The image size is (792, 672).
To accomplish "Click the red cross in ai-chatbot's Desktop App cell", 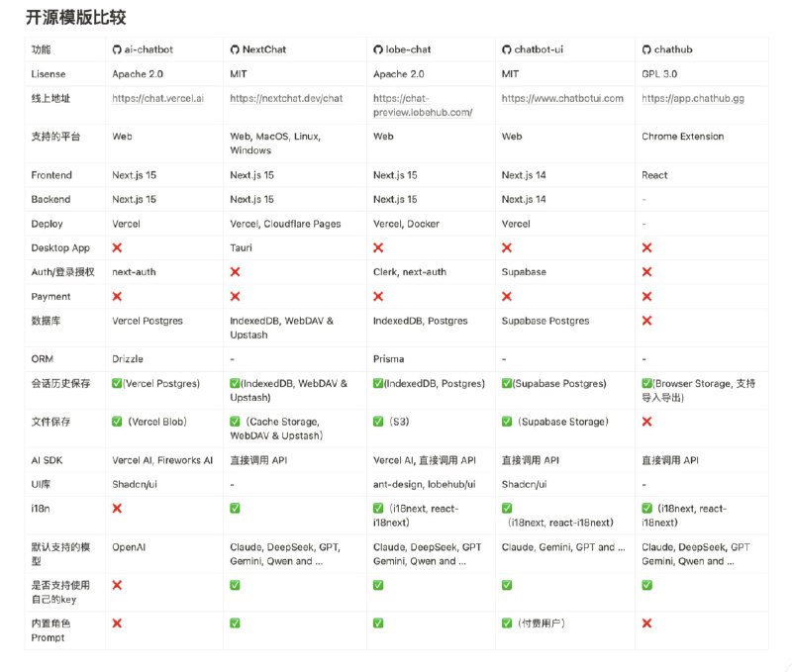I will [117, 247].
